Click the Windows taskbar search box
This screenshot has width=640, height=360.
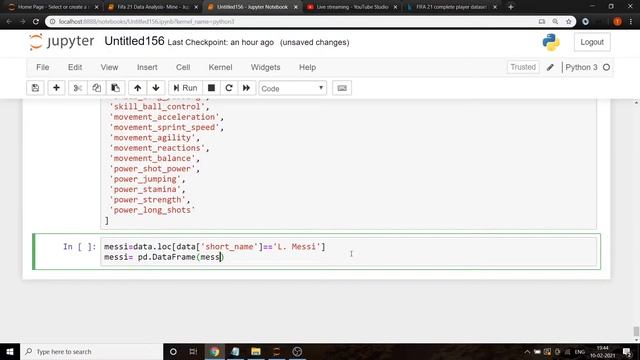pos(92,351)
